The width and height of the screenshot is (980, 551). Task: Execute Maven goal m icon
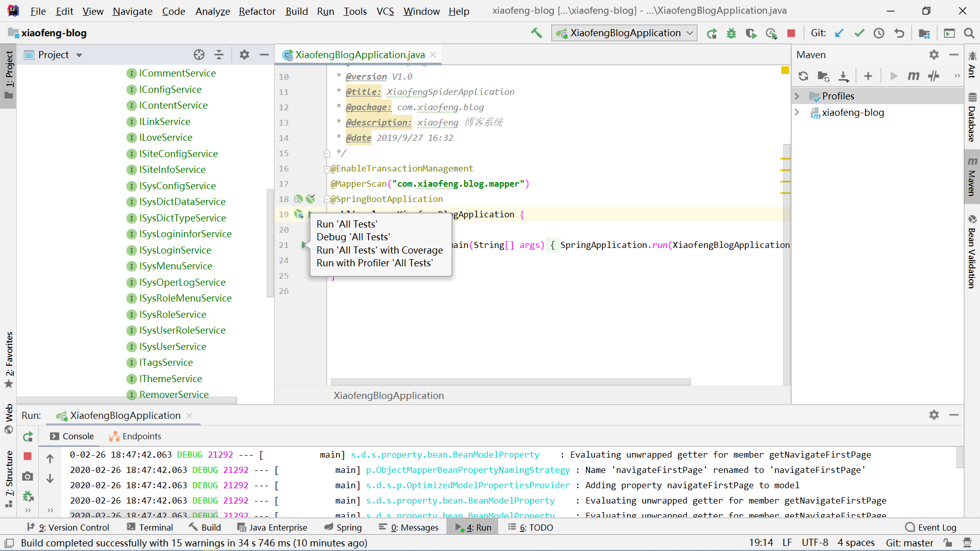914,76
